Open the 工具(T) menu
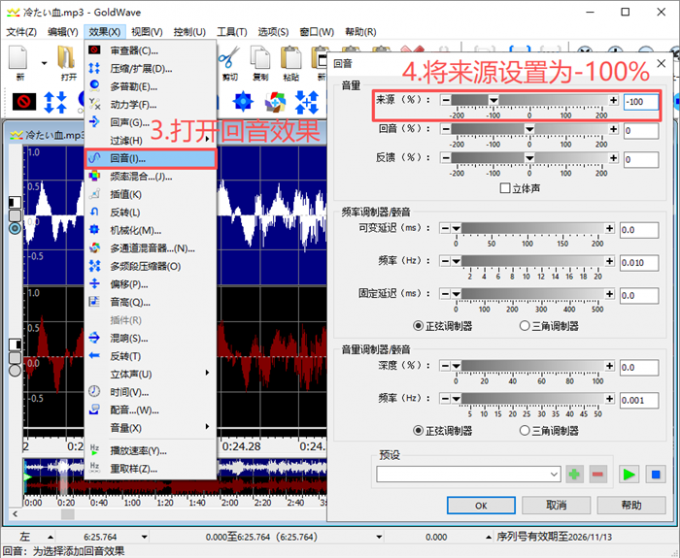 point(232,32)
